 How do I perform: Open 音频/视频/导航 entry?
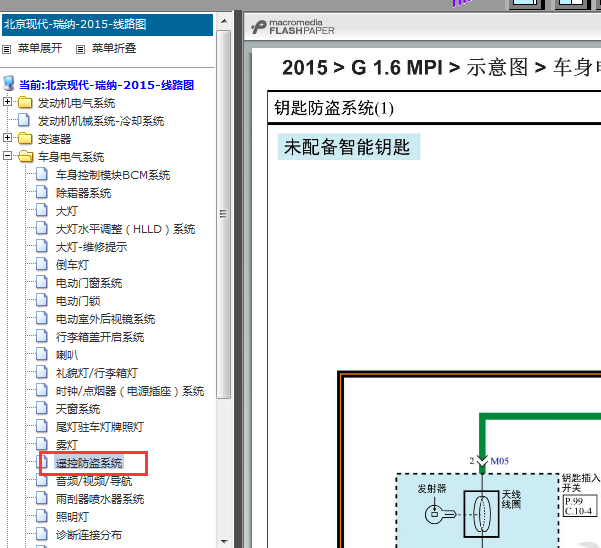point(94,481)
